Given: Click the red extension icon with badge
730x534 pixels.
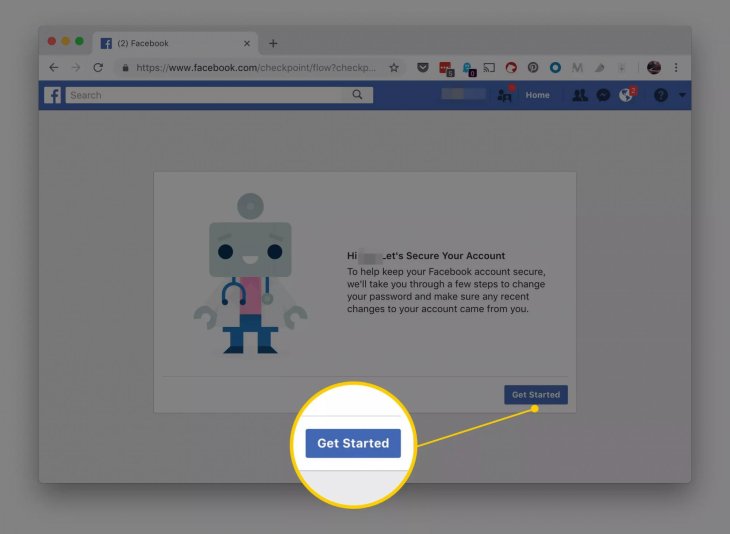Looking at the screenshot, I should [446, 68].
